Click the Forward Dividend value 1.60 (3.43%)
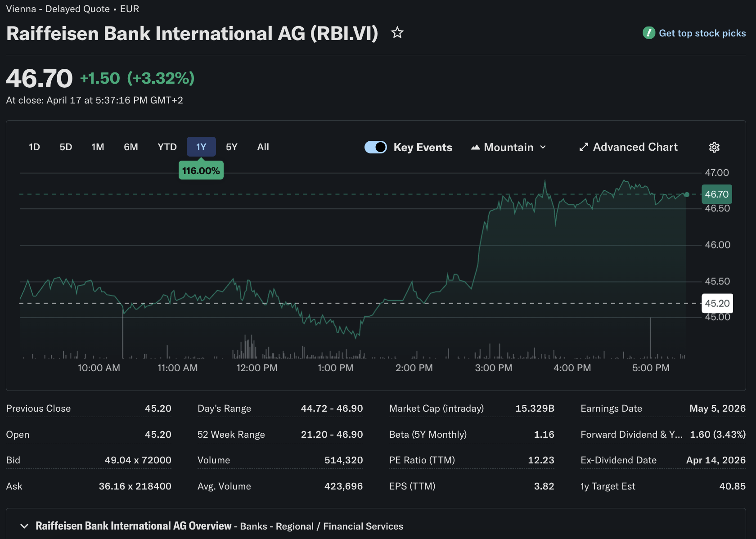Screen dimensions: 756x539 718,435
